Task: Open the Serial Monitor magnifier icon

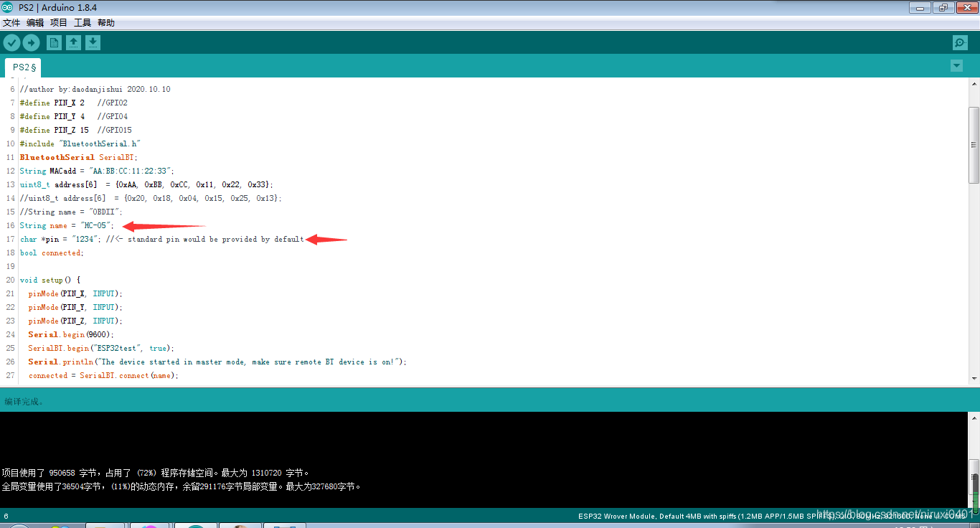Action: click(960, 42)
